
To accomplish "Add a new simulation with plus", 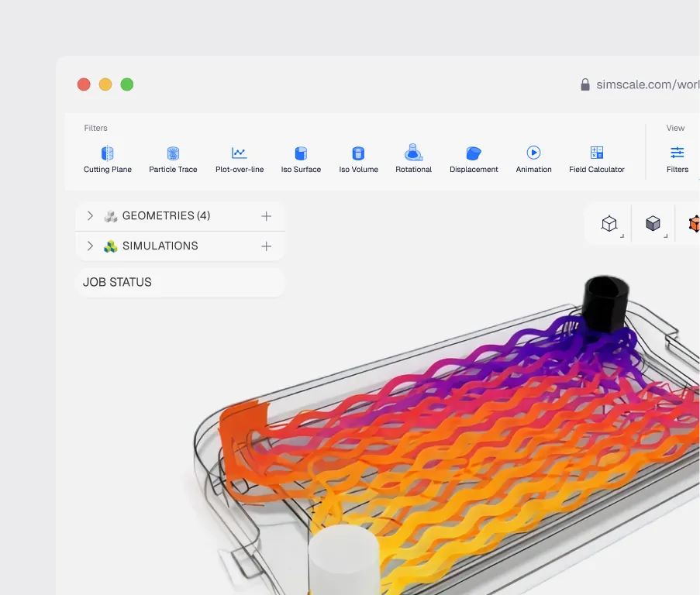I will point(267,246).
